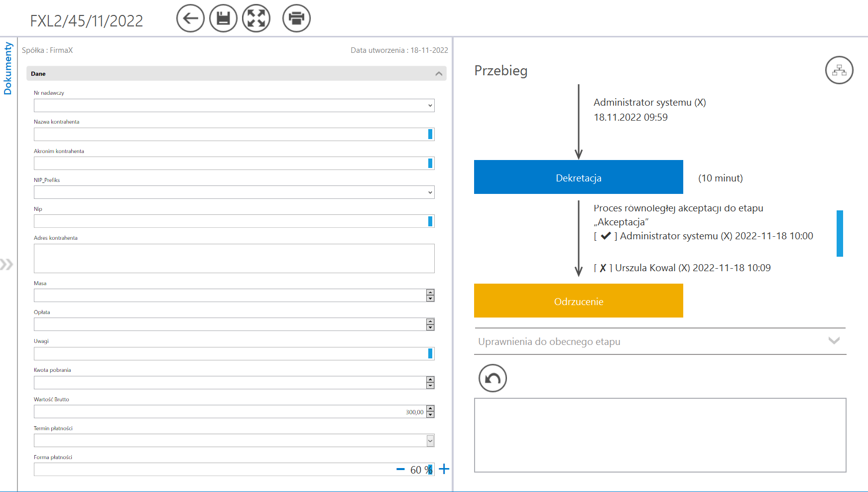
Task: Click the 18.11.2022 09:59 timestamp
Action: point(630,117)
